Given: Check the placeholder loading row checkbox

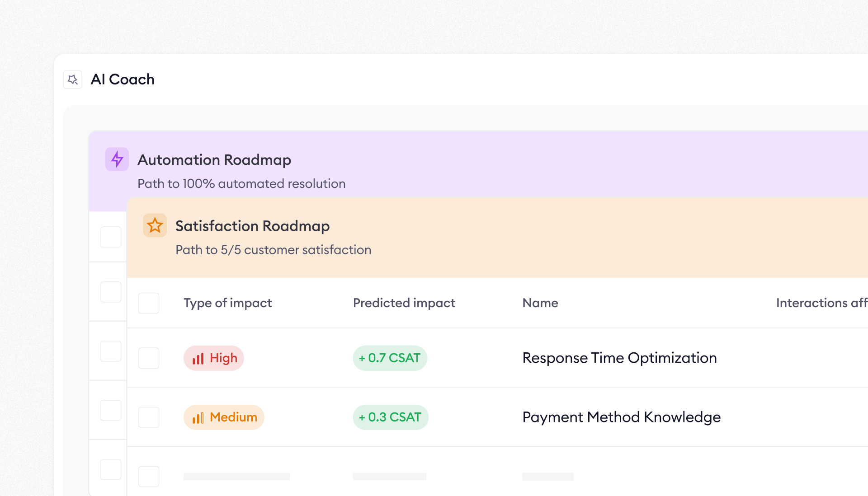Looking at the screenshot, I should point(149,477).
